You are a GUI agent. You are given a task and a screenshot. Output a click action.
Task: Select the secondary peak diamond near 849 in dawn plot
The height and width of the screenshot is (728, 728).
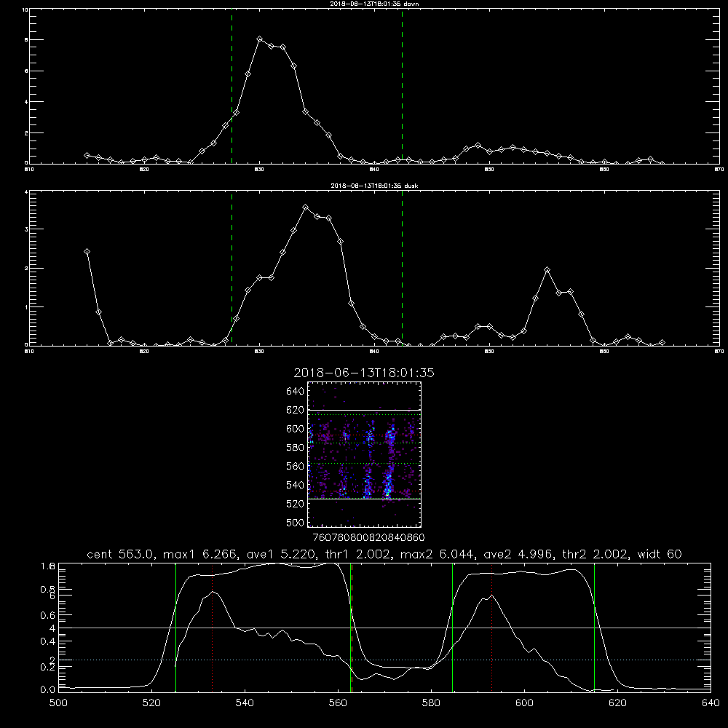[478, 146]
